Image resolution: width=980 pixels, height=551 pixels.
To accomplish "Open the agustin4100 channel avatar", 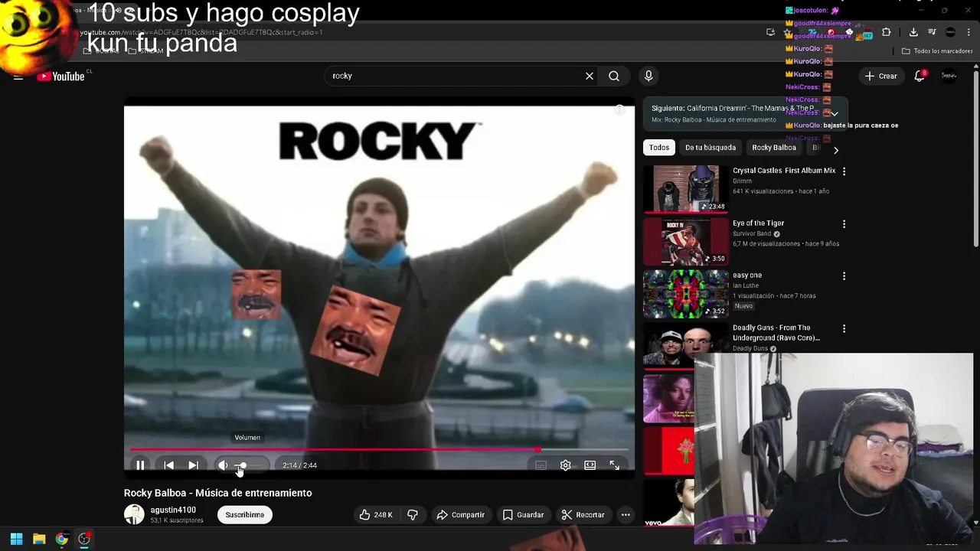I will tap(134, 515).
